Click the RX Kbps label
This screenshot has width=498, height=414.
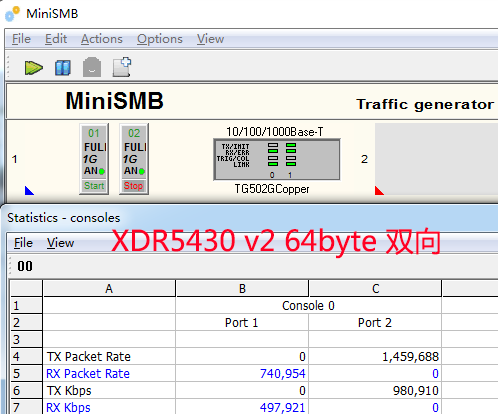point(68,407)
